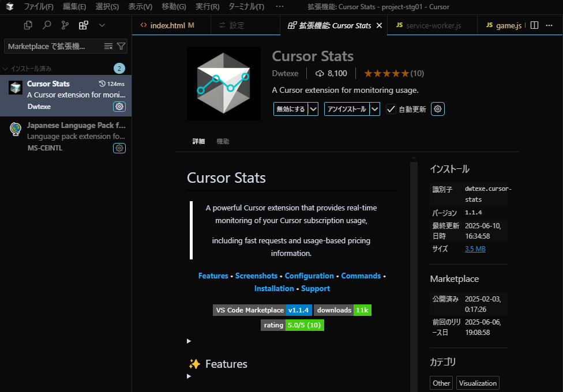Click the Marketplace extension search field

[x=52, y=46]
